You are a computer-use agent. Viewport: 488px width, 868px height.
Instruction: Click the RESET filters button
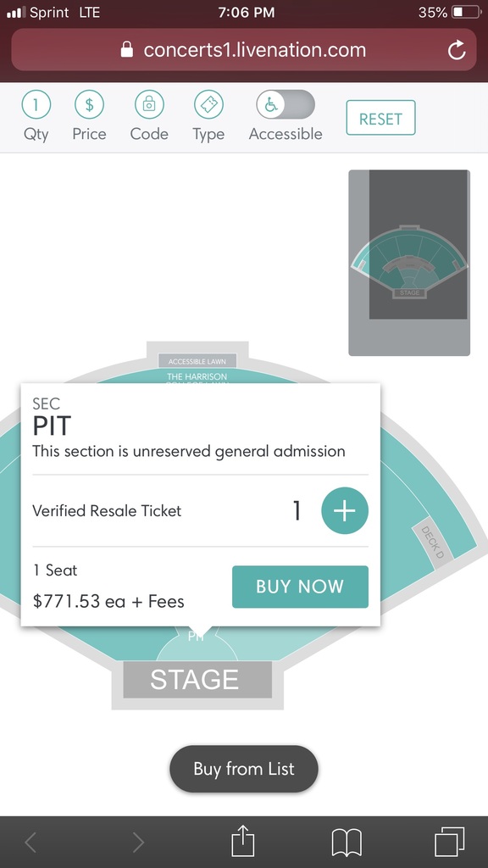tap(380, 117)
